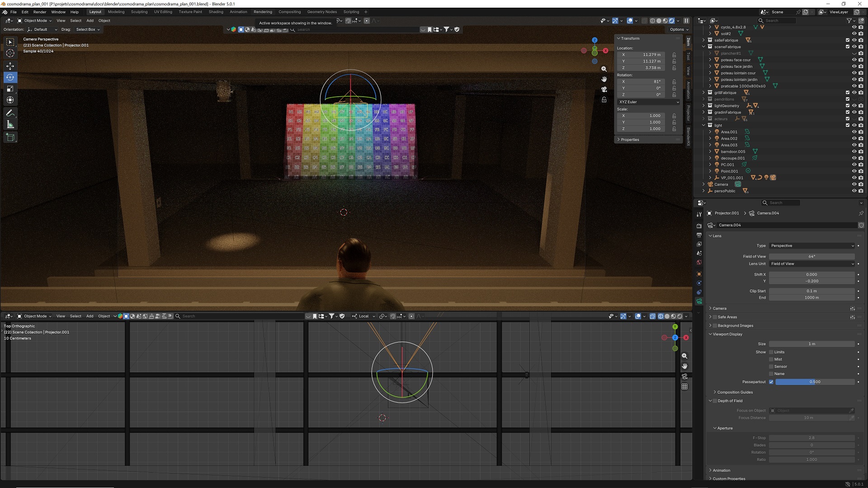Select the Move tool in the left toolbar
Image resolution: width=868 pixels, height=488 pixels.
point(10,66)
